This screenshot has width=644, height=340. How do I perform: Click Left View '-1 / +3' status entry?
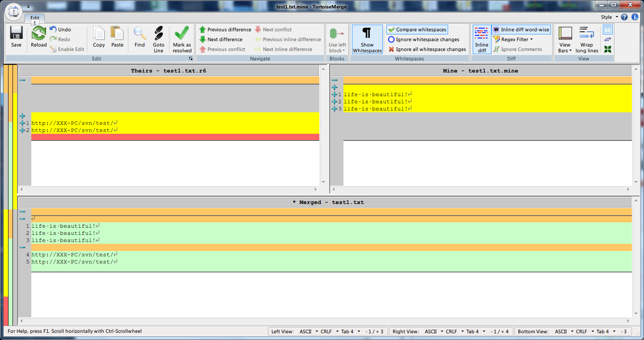click(x=374, y=331)
